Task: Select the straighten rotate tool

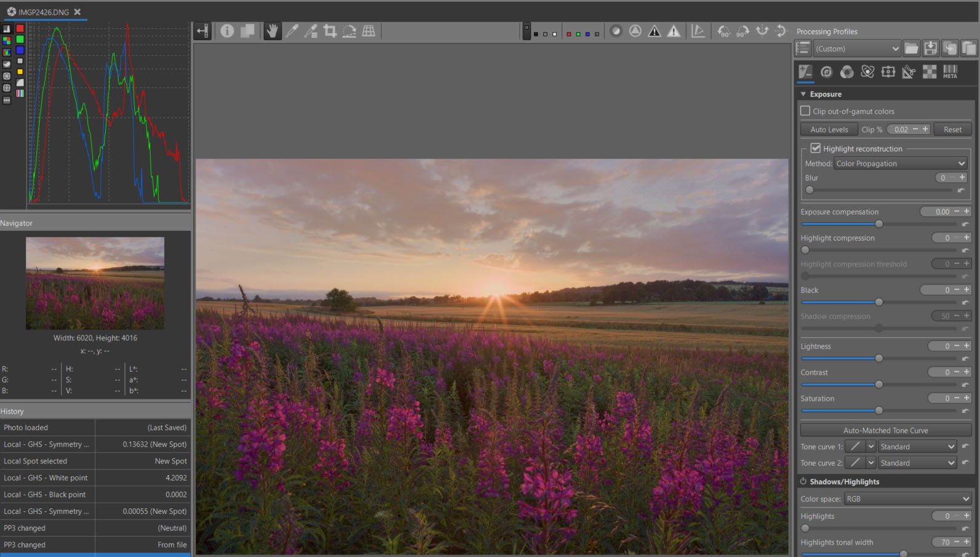Action: coord(349,31)
